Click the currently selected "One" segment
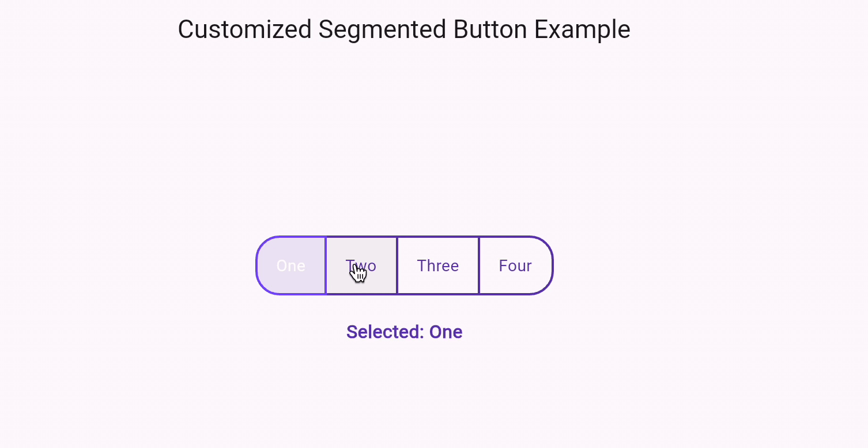This screenshot has height=448, width=868. pyautogui.click(x=290, y=265)
